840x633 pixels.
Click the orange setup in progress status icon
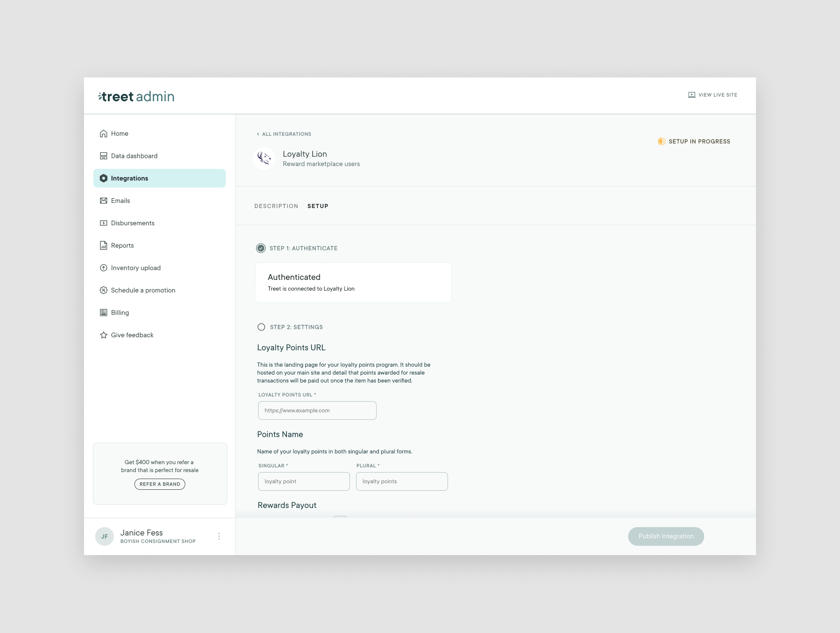[661, 141]
